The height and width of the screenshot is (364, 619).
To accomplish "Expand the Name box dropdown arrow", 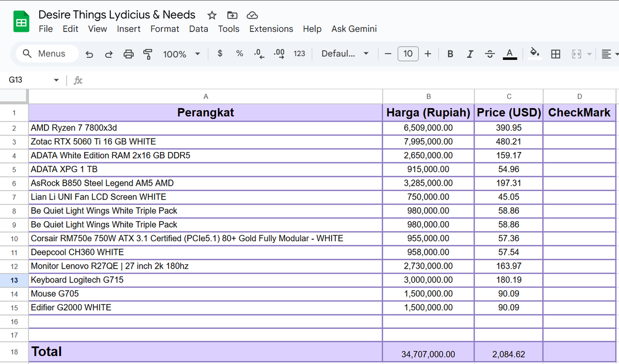I will point(56,80).
